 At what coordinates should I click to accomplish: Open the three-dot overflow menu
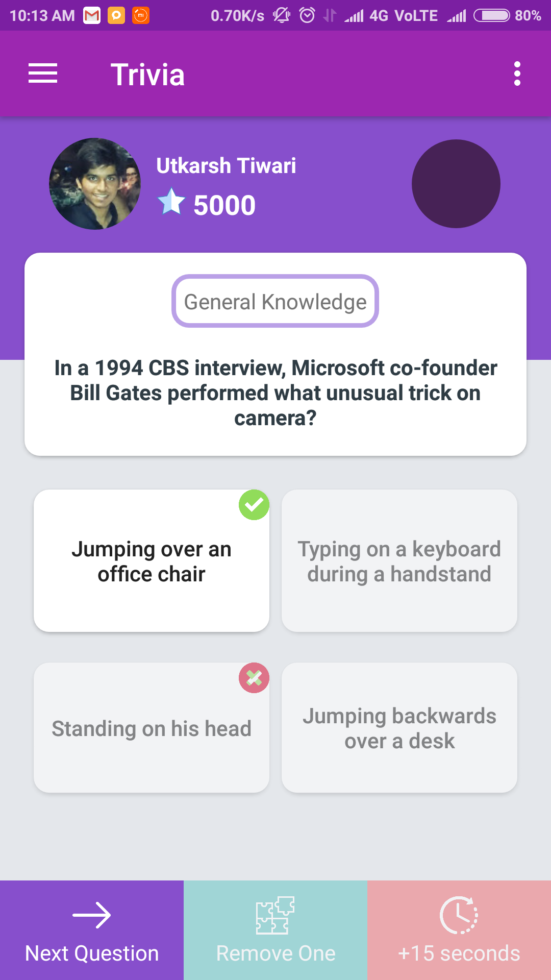click(517, 73)
